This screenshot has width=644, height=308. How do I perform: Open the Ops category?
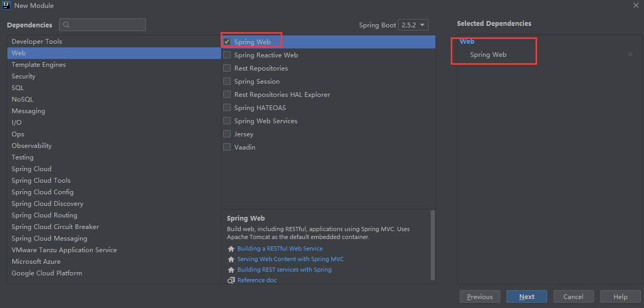pos(114,134)
